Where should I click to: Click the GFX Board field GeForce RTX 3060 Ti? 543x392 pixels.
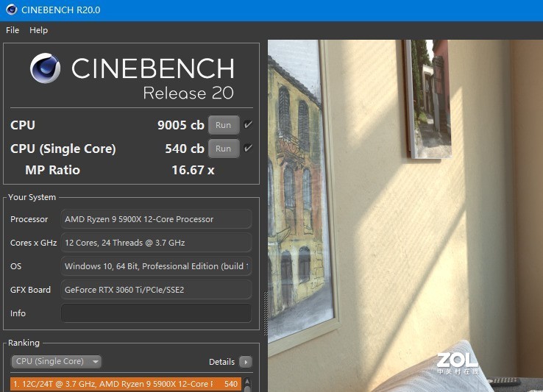tap(156, 290)
